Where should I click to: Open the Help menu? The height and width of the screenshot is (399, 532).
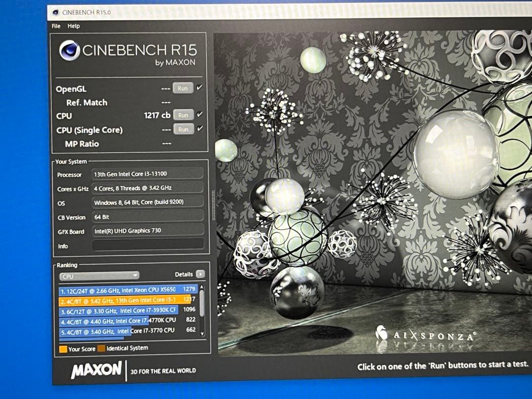pos(73,26)
